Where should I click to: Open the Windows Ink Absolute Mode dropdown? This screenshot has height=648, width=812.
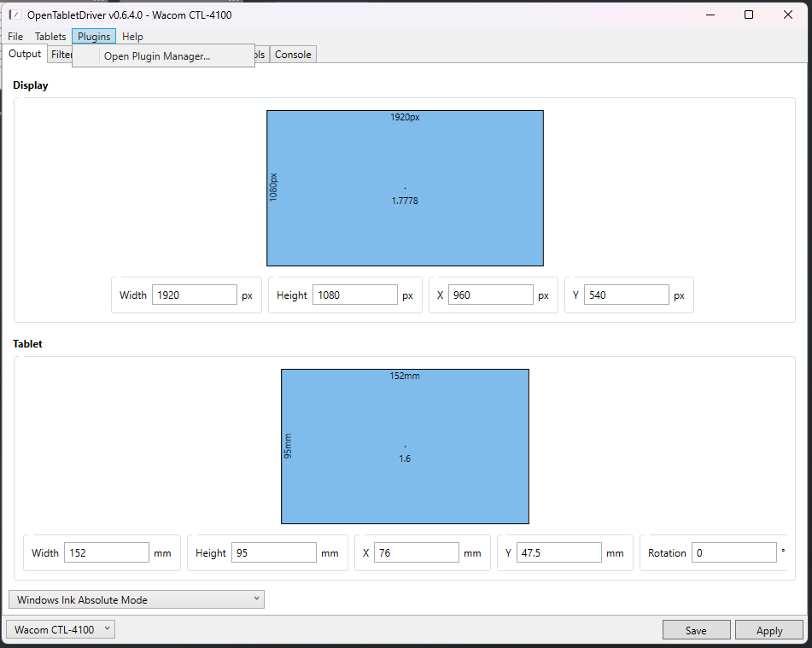tap(136, 598)
